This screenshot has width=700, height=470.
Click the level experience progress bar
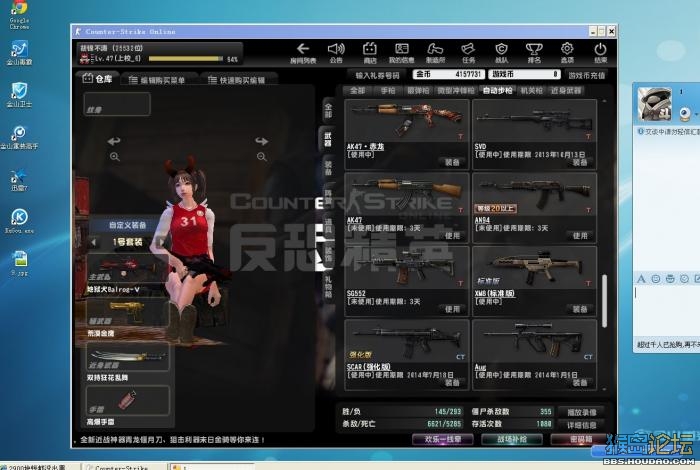186,58
